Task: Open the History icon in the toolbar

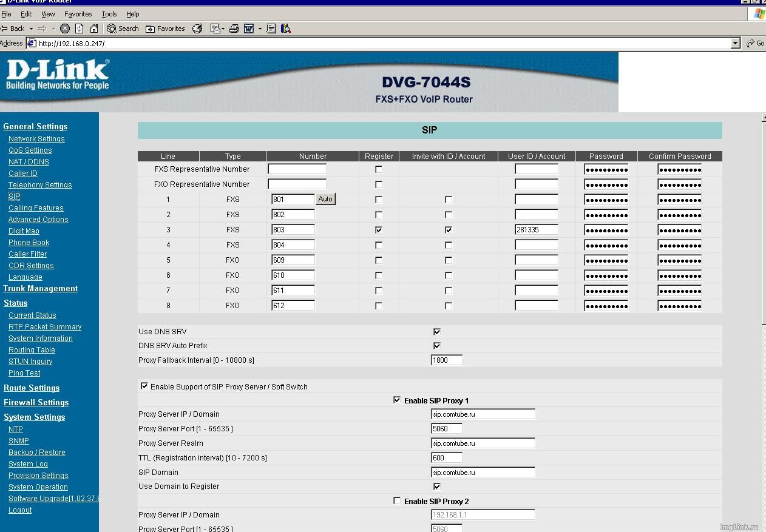Action: tap(197, 29)
